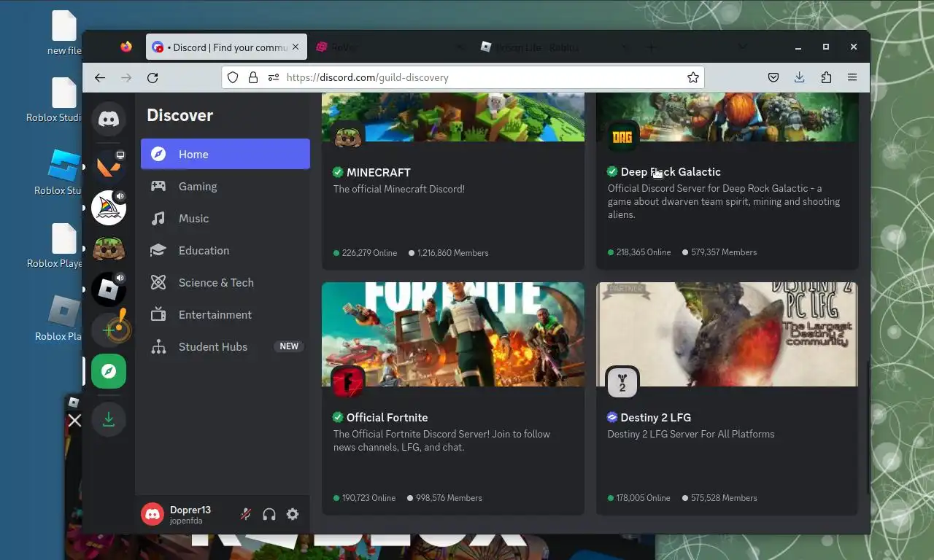Viewport: 934px width, 560px height.
Task: Select Science & Tech category
Action: 225,282
